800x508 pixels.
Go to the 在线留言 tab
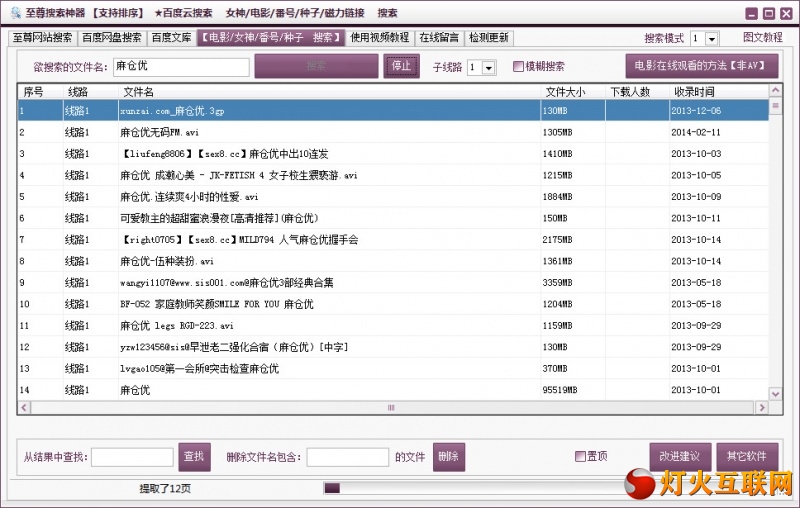(439, 38)
